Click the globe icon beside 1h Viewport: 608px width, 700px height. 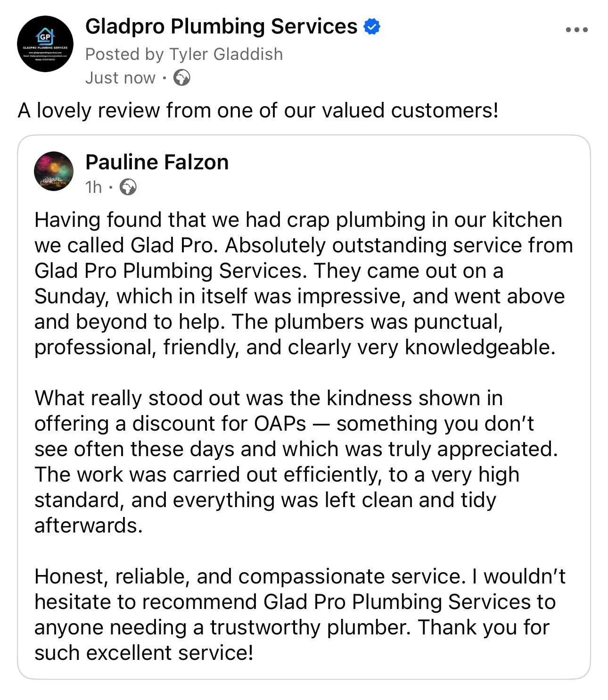(128, 187)
